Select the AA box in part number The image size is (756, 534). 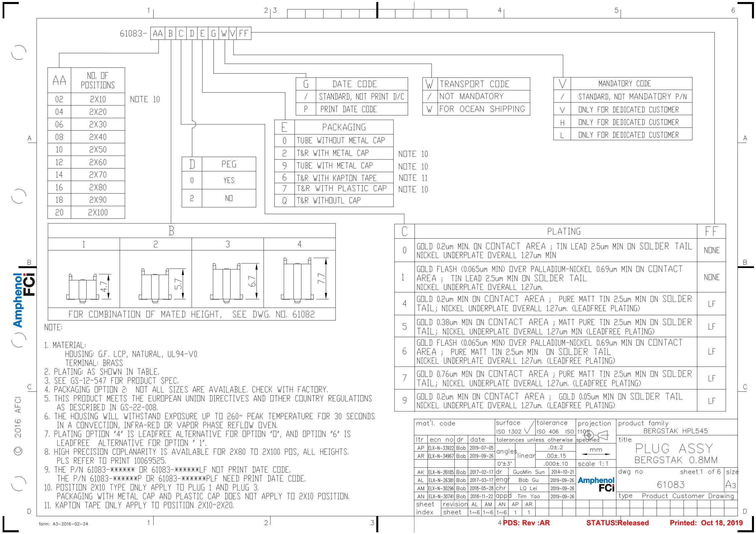coord(158,33)
